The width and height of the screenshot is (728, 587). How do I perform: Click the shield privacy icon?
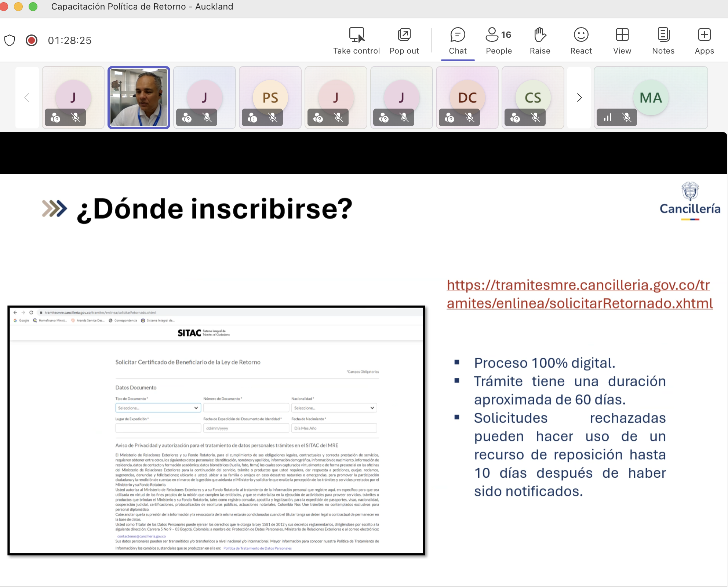click(10, 40)
